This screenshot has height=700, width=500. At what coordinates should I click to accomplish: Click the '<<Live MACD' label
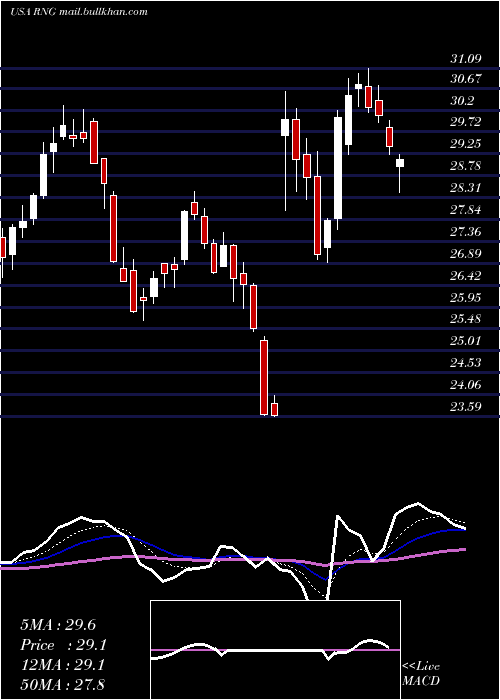tap(421, 674)
